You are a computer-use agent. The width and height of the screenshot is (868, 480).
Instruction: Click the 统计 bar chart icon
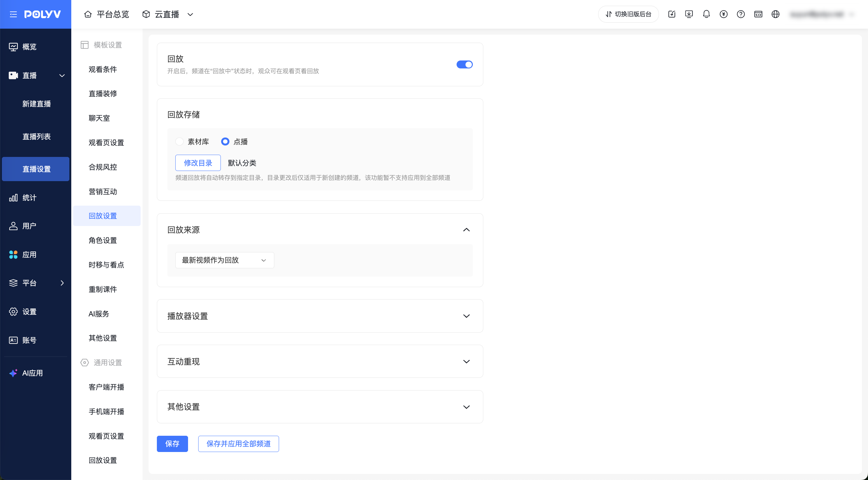(x=13, y=198)
